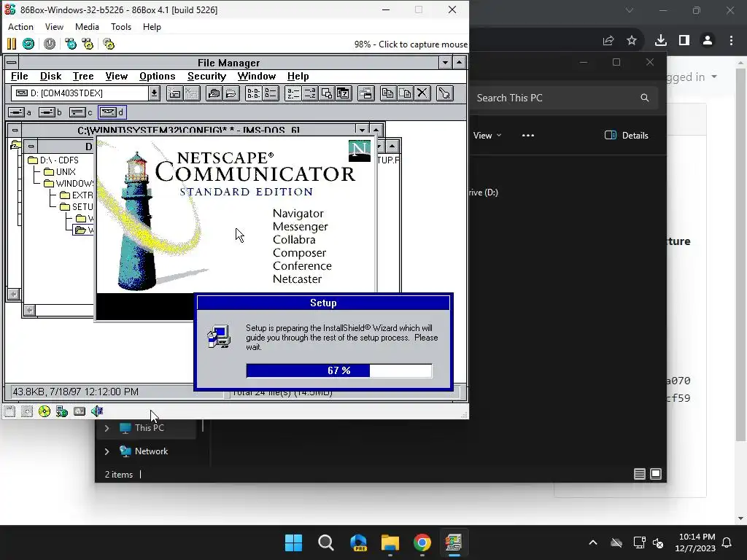The width and height of the screenshot is (747, 560).
Task: Sort files by name icon
Action: 293,93
